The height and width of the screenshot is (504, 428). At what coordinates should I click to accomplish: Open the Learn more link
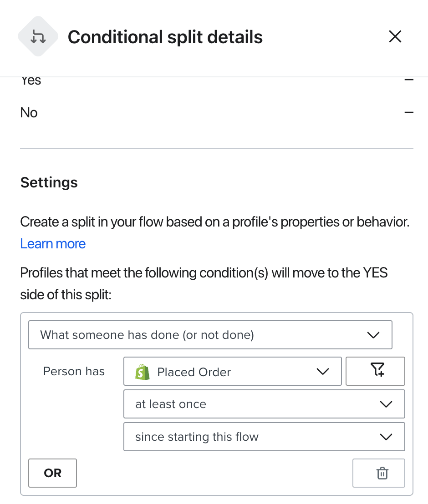coord(53,244)
